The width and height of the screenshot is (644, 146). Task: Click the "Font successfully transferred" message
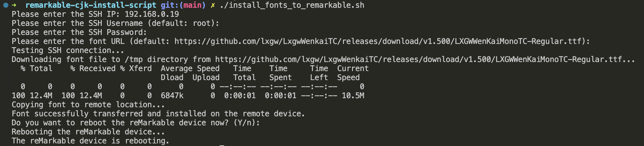(158, 114)
